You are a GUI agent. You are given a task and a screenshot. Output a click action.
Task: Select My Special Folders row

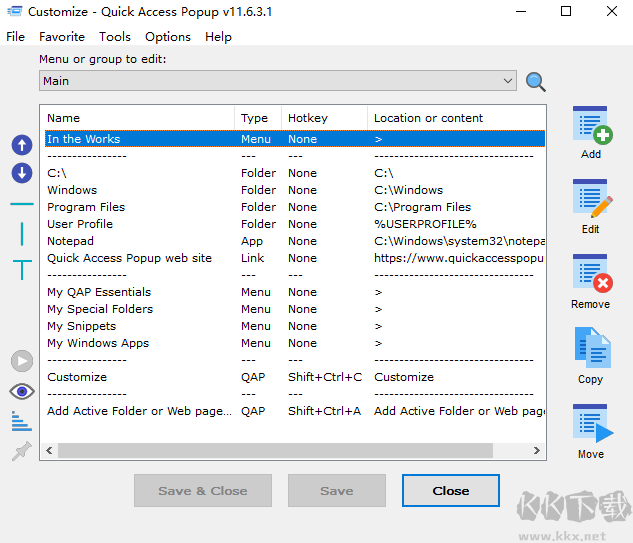295,309
